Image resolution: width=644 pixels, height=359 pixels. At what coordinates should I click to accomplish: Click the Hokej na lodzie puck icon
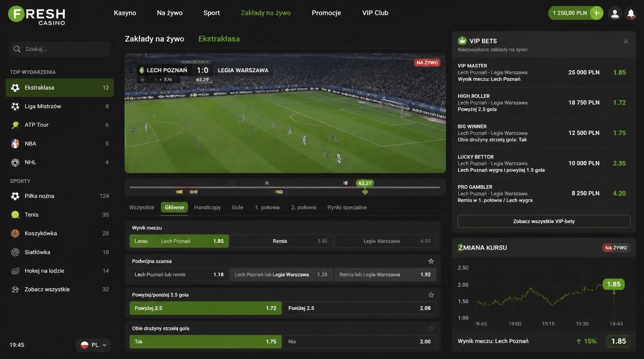(15, 271)
